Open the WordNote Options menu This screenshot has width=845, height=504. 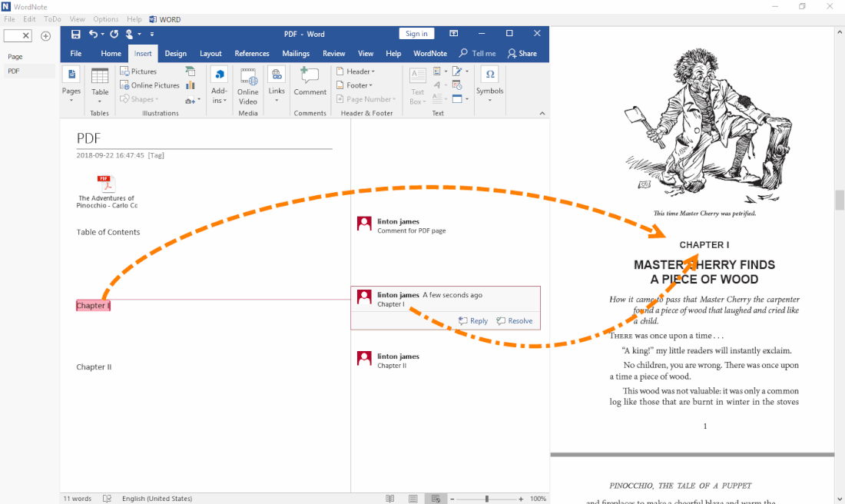tap(106, 19)
